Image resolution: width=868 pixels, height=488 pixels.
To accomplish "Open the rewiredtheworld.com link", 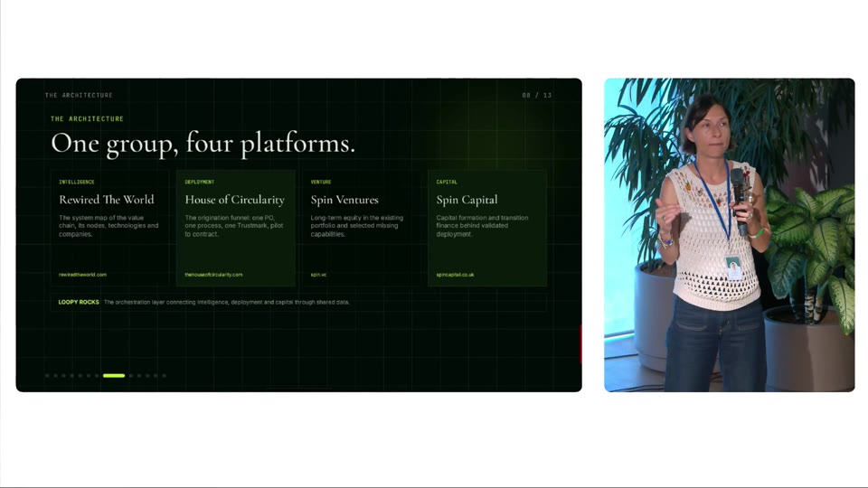I will (x=82, y=275).
